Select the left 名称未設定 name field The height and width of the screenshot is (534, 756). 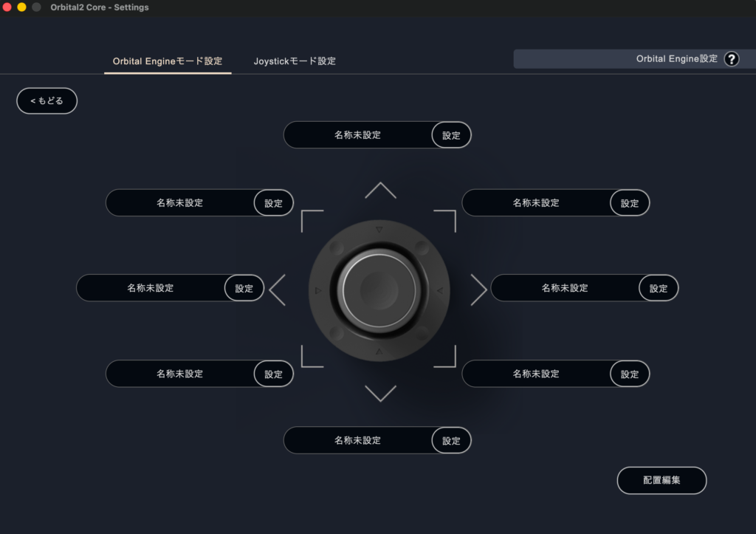pos(150,288)
